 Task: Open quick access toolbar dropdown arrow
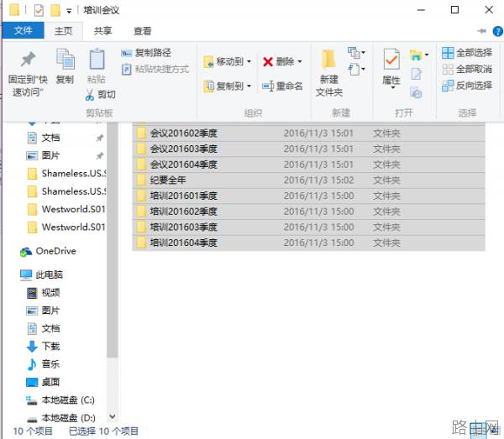point(69,11)
